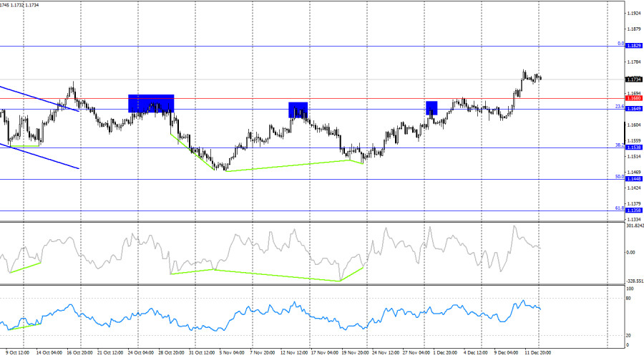This screenshot has width=644, height=358.
Task: Click the current price 1.1734 label
Action: (x=634, y=79)
